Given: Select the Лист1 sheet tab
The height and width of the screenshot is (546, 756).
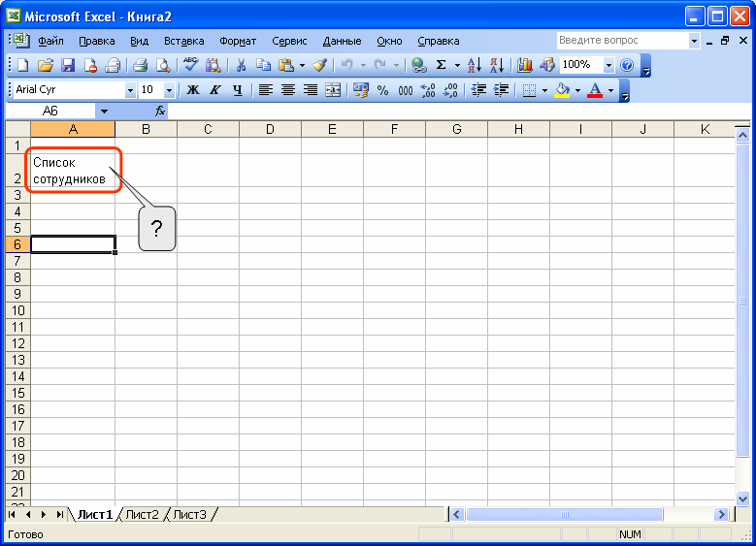Looking at the screenshot, I should click(x=95, y=515).
